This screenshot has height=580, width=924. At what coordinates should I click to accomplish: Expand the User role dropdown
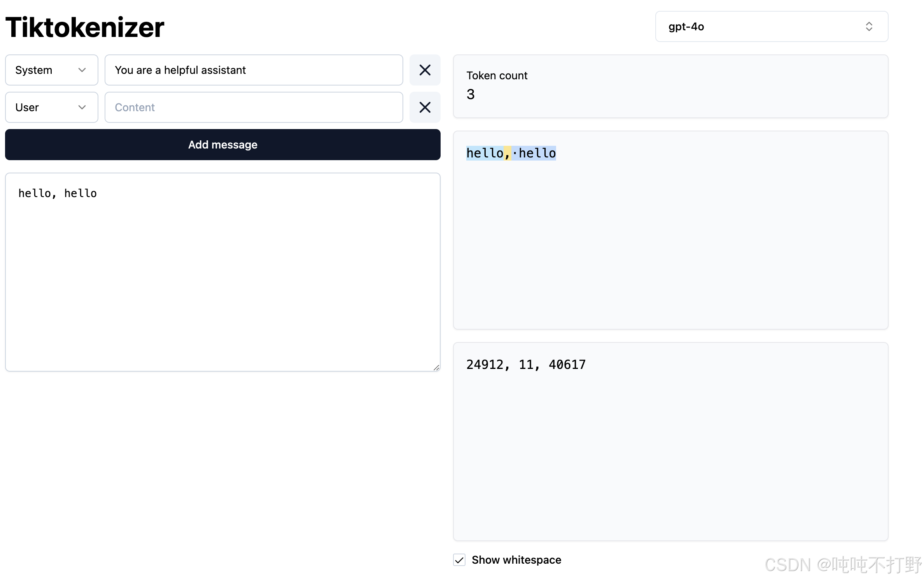43,107
